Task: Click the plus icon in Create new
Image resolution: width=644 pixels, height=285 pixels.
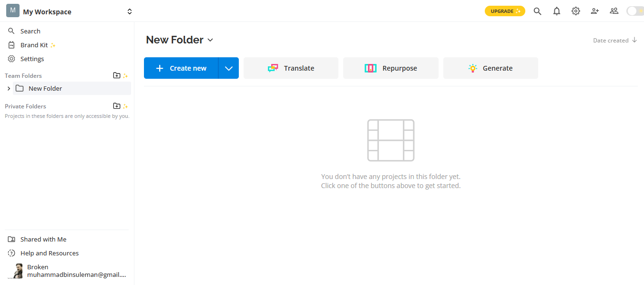Action: click(x=160, y=68)
